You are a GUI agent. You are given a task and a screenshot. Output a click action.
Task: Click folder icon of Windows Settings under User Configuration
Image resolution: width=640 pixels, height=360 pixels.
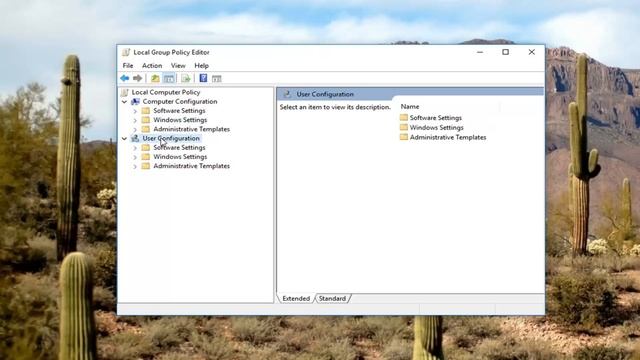pos(146,157)
